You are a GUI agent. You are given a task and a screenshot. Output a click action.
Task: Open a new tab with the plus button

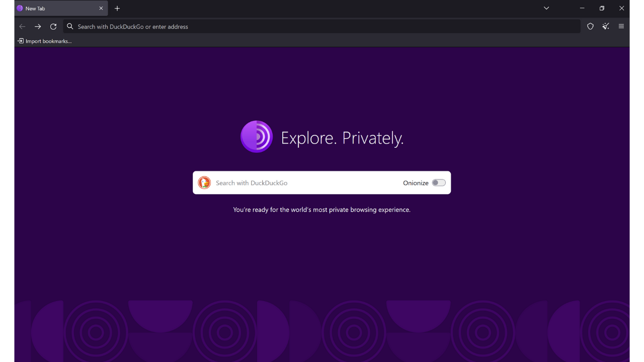(x=117, y=8)
